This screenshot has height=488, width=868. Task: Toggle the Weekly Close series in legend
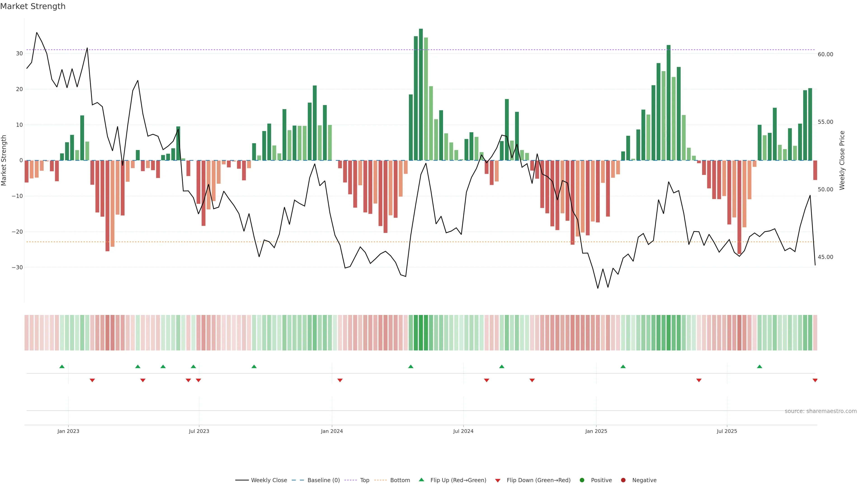[269, 480]
